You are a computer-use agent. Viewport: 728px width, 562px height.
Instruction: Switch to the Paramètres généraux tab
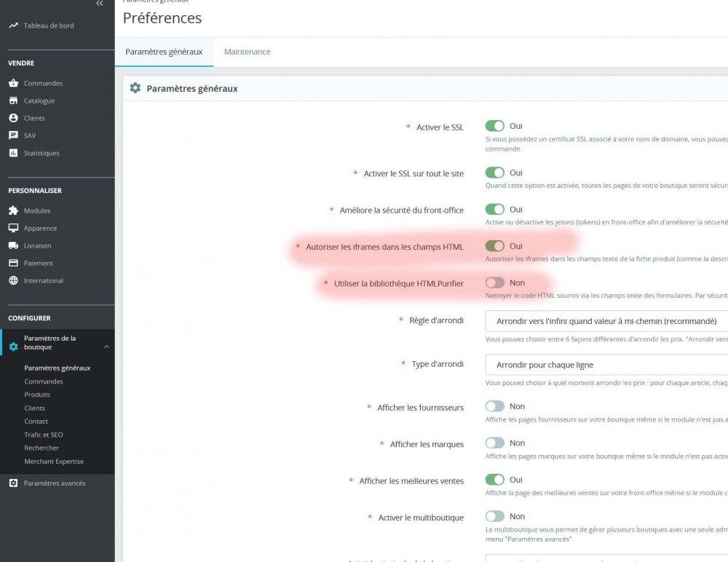click(164, 52)
